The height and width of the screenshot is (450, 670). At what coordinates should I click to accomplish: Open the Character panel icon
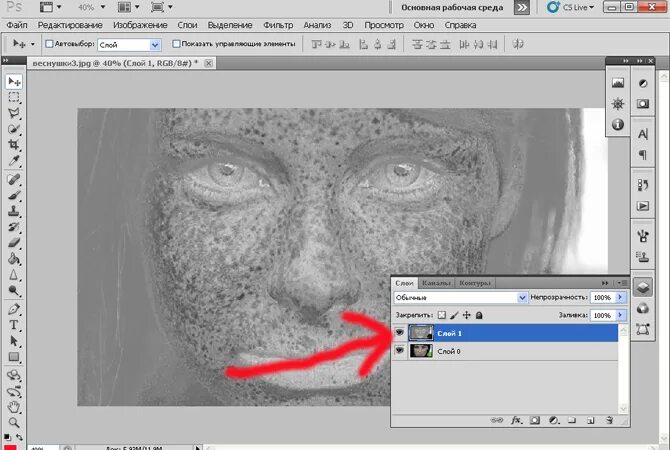(643, 134)
